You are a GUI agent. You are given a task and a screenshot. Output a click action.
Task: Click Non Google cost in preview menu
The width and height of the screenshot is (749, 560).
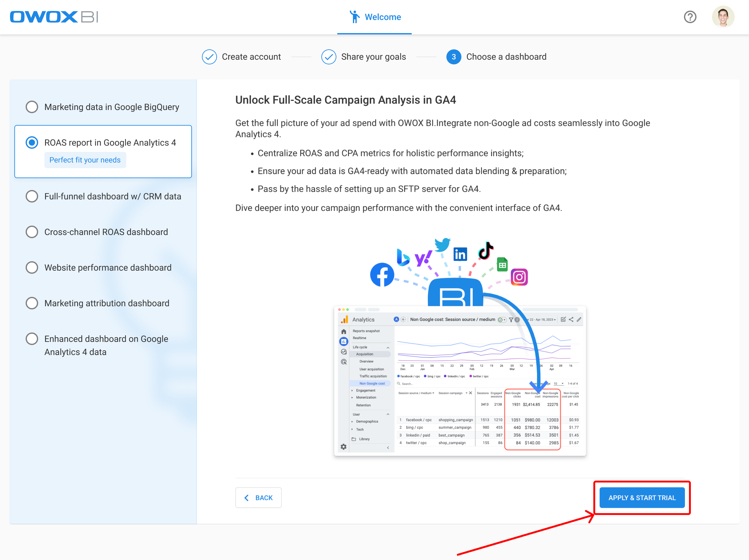[x=372, y=383]
